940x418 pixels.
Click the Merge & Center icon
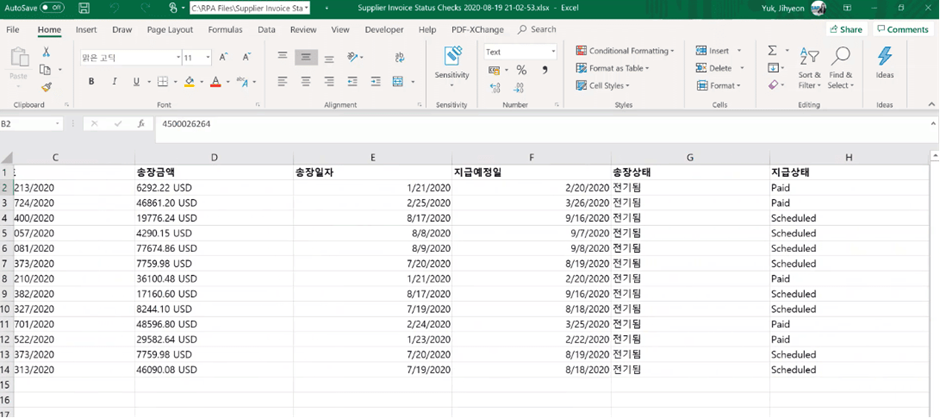(x=397, y=81)
